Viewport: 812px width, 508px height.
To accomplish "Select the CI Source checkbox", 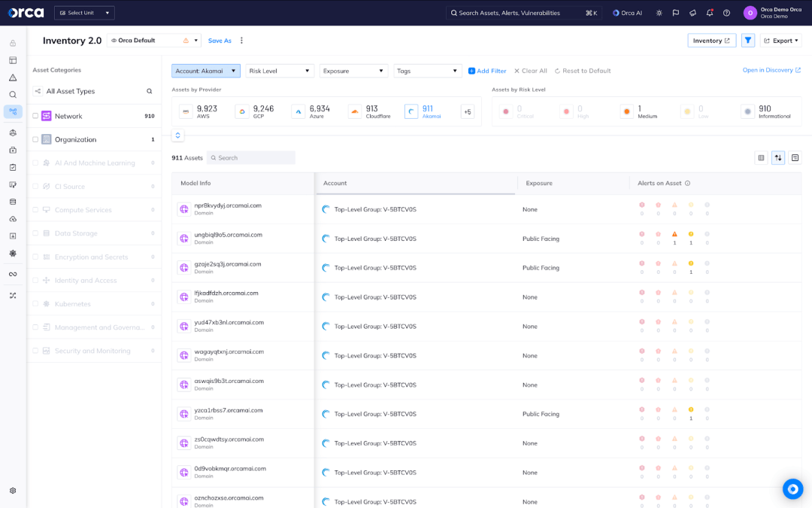I will (35, 186).
